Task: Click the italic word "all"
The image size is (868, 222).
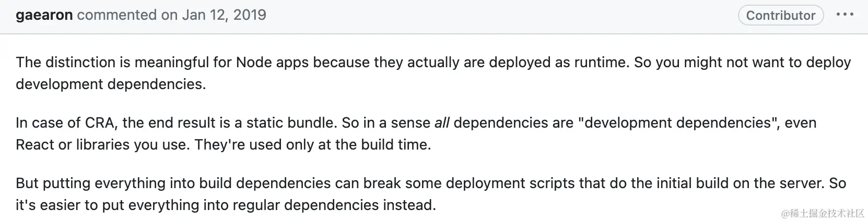Action: [442, 122]
